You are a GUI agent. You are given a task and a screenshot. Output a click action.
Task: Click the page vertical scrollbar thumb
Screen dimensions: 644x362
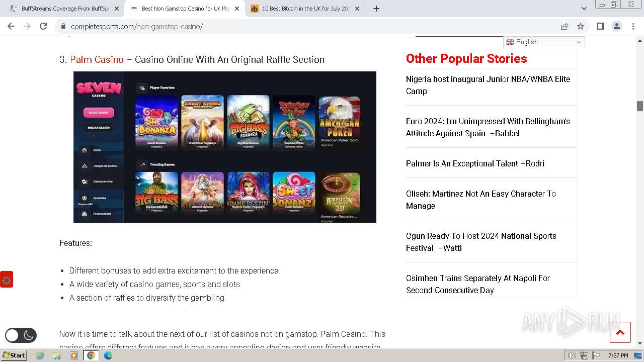point(639,106)
